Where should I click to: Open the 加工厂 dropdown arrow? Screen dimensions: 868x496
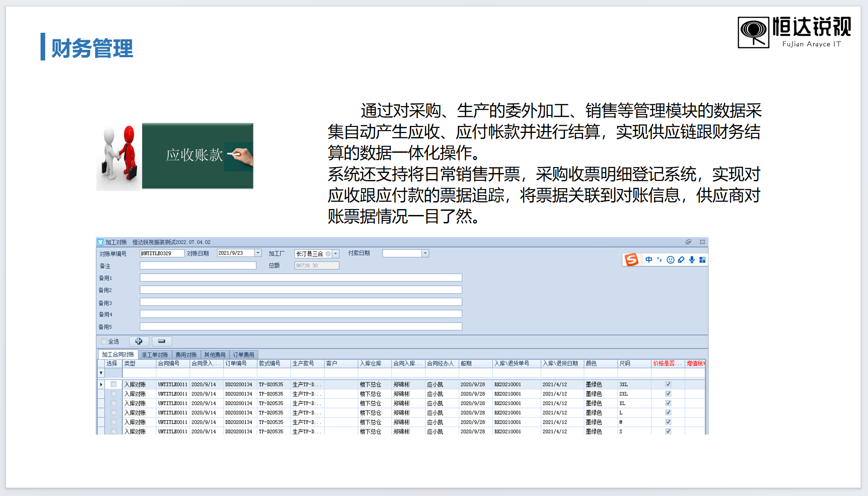click(x=336, y=254)
